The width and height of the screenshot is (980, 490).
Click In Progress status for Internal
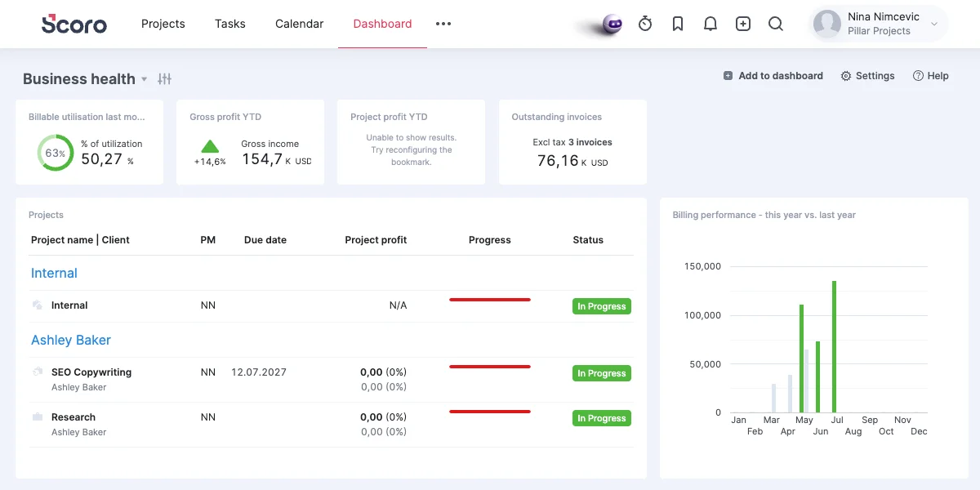pyautogui.click(x=602, y=306)
